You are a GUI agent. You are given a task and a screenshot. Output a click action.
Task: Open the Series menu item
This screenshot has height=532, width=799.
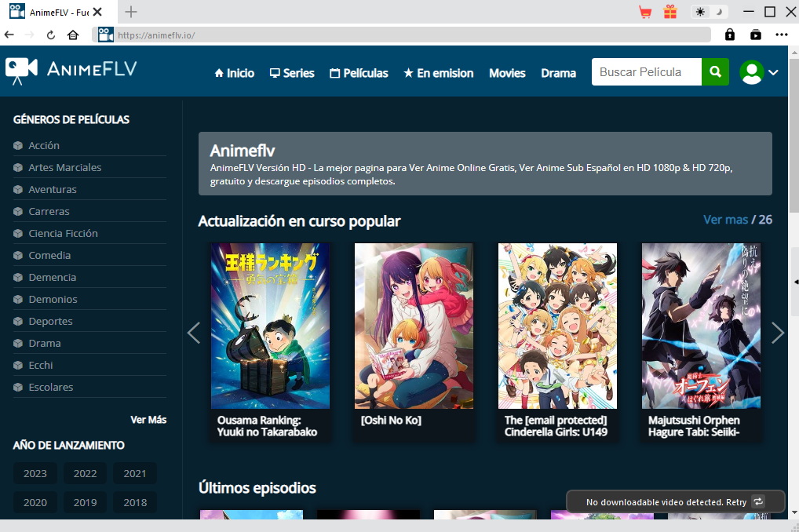[x=291, y=73]
